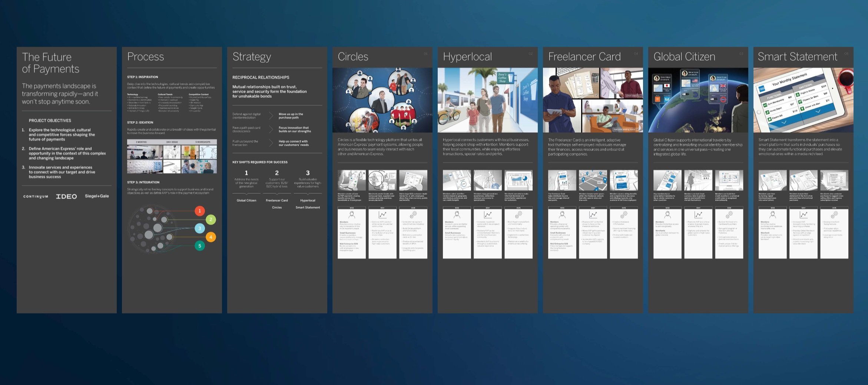Click the 'Circles' panel heading
Screen dimensions: 868x385
[x=353, y=57]
